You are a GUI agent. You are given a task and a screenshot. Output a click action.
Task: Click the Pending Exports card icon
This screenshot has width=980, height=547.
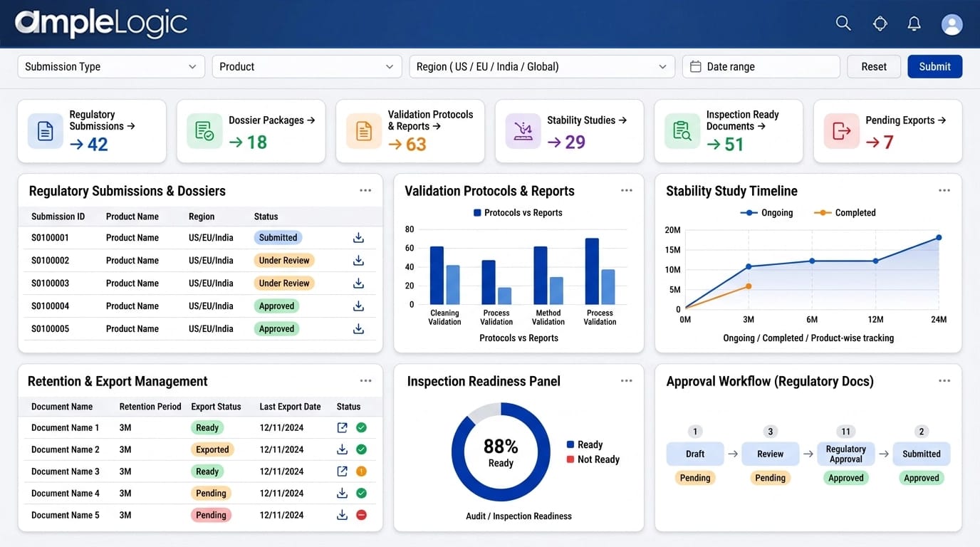841,131
